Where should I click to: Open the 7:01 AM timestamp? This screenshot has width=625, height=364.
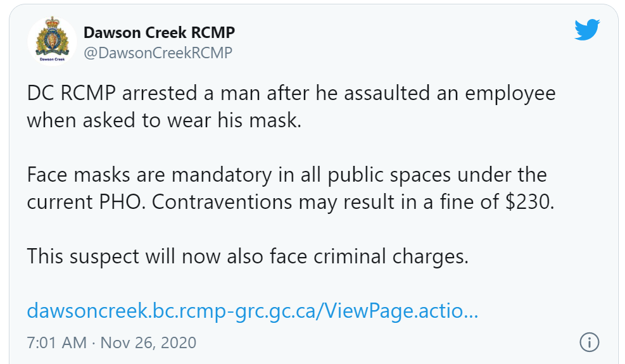56,343
